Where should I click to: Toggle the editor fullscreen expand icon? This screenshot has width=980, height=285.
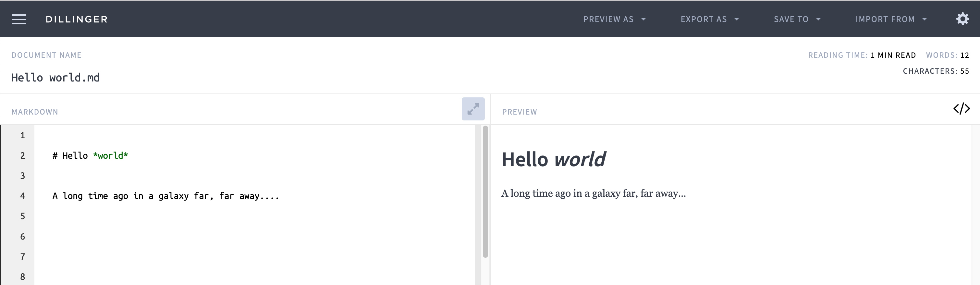point(473,109)
